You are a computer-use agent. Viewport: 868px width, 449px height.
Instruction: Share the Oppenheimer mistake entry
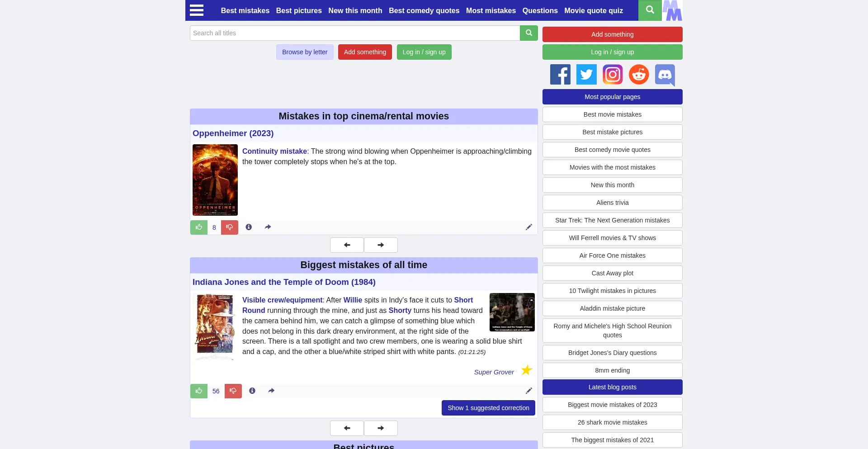(x=268, y=227)
